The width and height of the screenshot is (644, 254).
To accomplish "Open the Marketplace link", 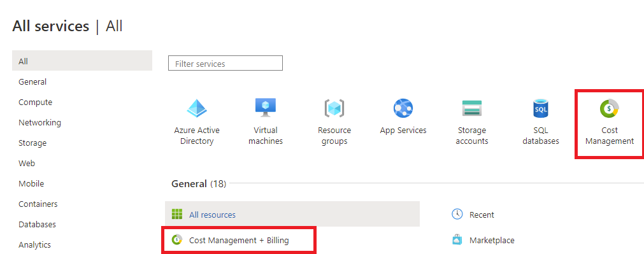I will click(x=492, y=241).
